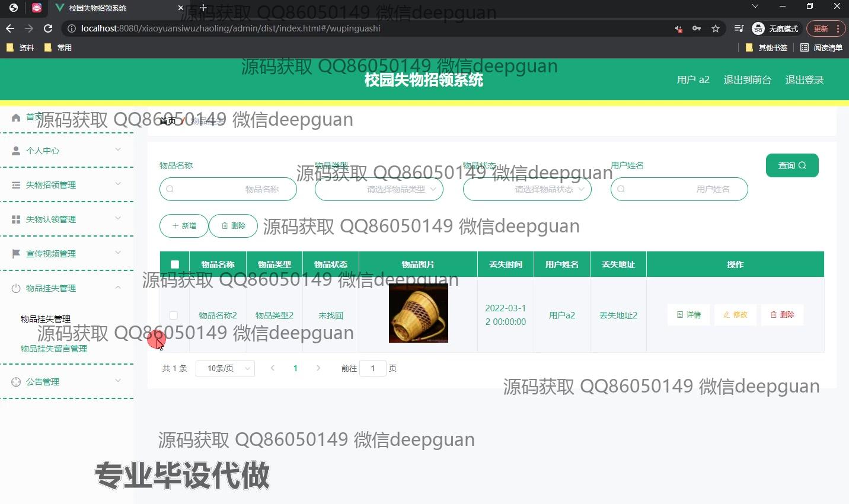Toggle 无痕模式 indicator in browser toolbar
Image resolution: width=849 pixels, height=504 pixels.
[775, 28]
